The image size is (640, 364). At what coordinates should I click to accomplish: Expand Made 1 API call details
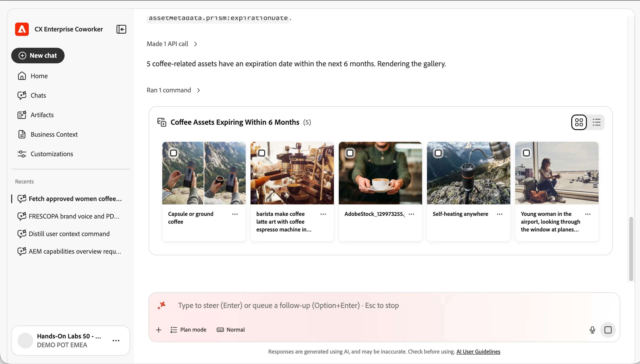coord(172,44)
